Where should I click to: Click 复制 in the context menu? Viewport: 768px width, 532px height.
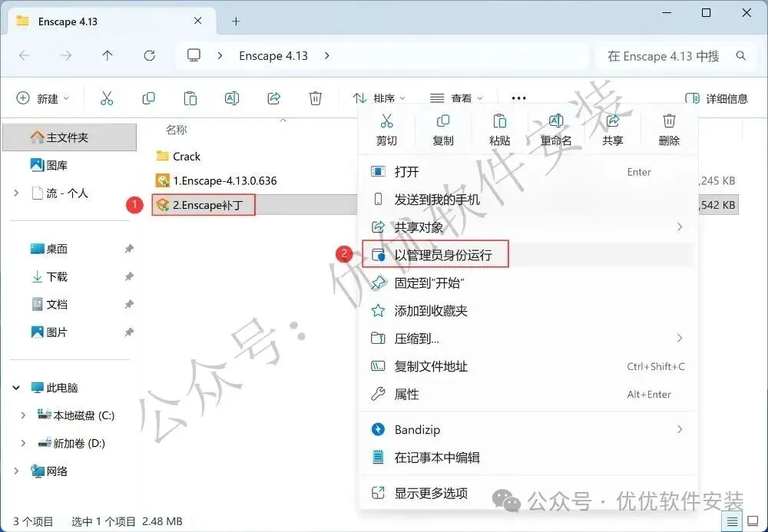(443, 130)
